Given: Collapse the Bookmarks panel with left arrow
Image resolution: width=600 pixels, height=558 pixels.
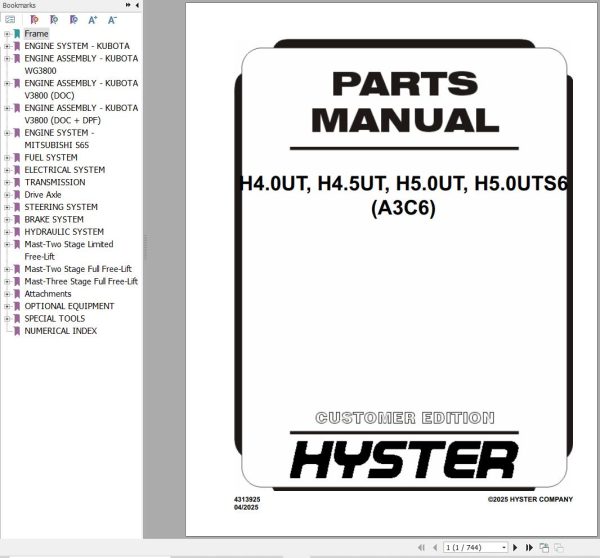Looking at the screenshot, I should [137, 5].
